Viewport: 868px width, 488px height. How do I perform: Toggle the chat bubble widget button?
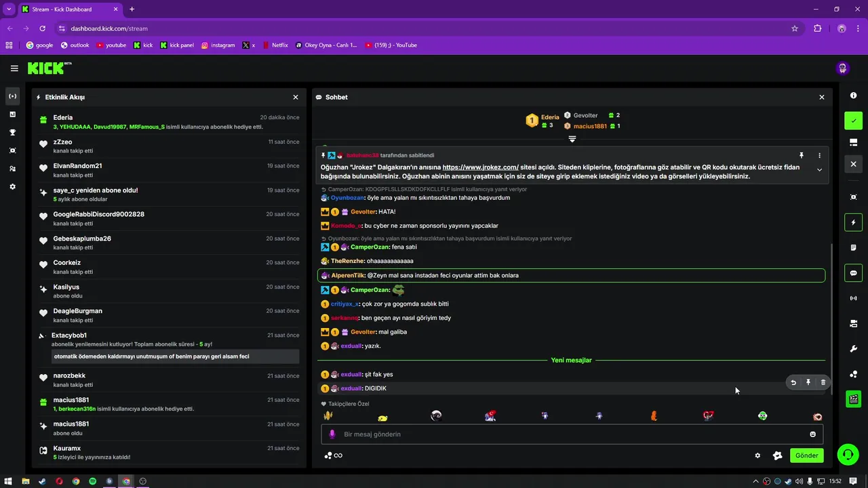pos(853,273)
